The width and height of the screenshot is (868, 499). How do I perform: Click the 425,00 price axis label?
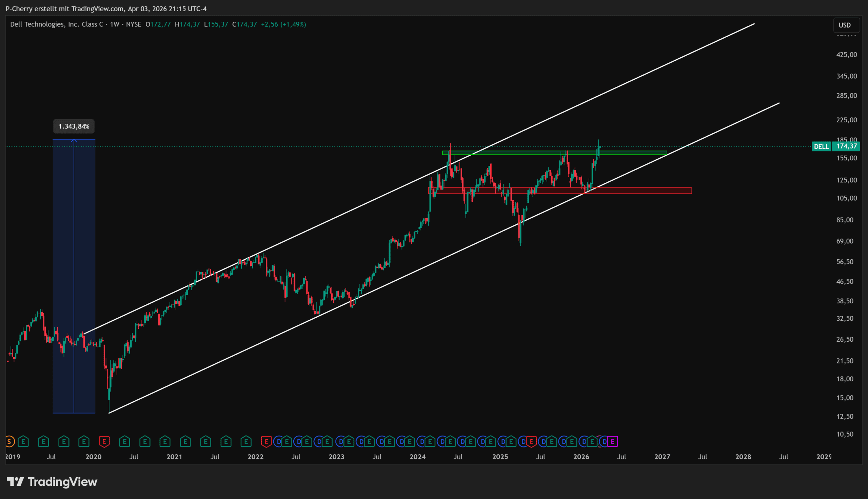[846, 55]
